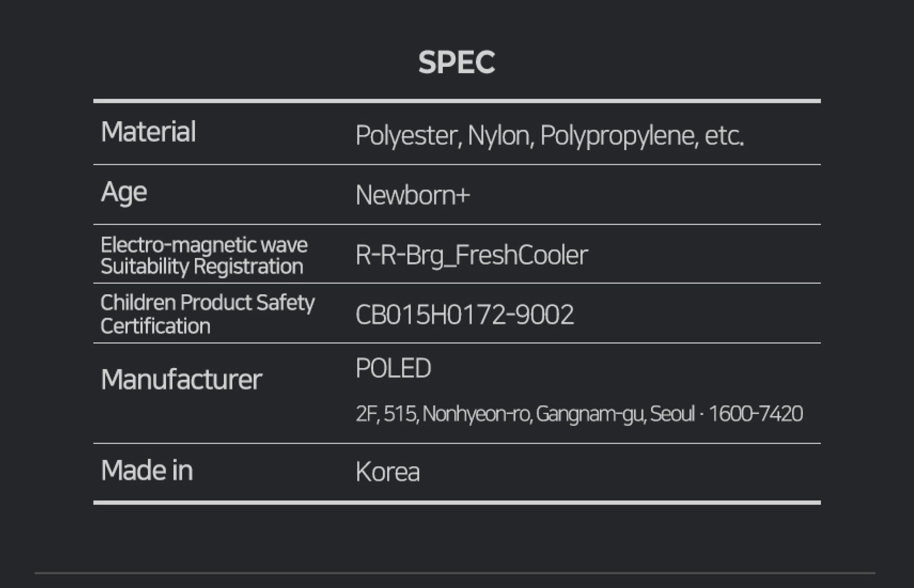Screen dimensions: 914x588
Task: Click the Newborn+ value
Action: (x=413, y=195)
